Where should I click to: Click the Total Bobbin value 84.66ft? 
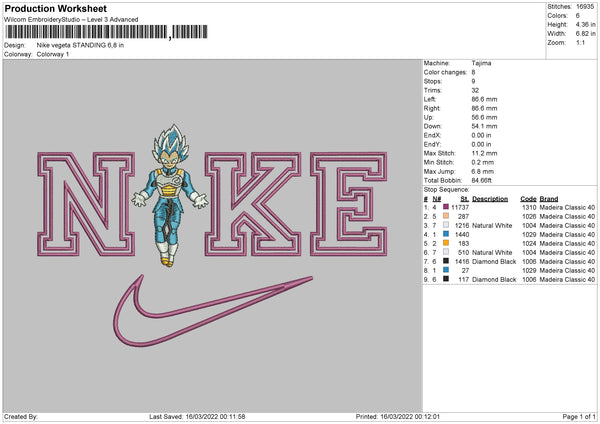point(482,180)
